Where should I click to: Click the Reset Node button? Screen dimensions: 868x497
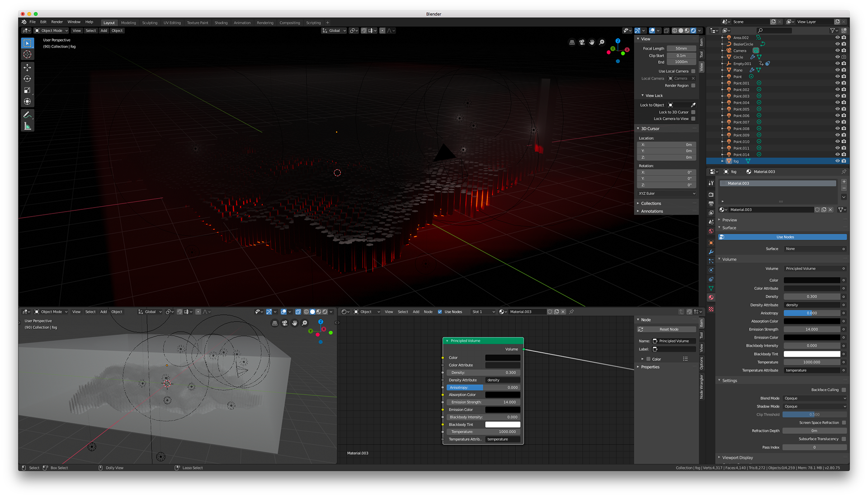click(666, 329)
